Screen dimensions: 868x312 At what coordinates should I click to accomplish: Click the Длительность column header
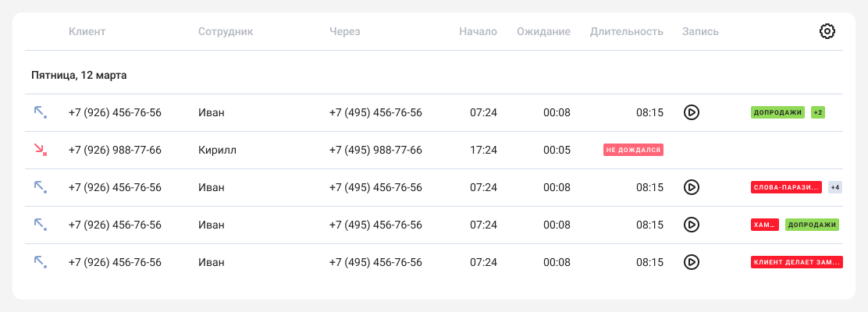click(x=627, y=32)
